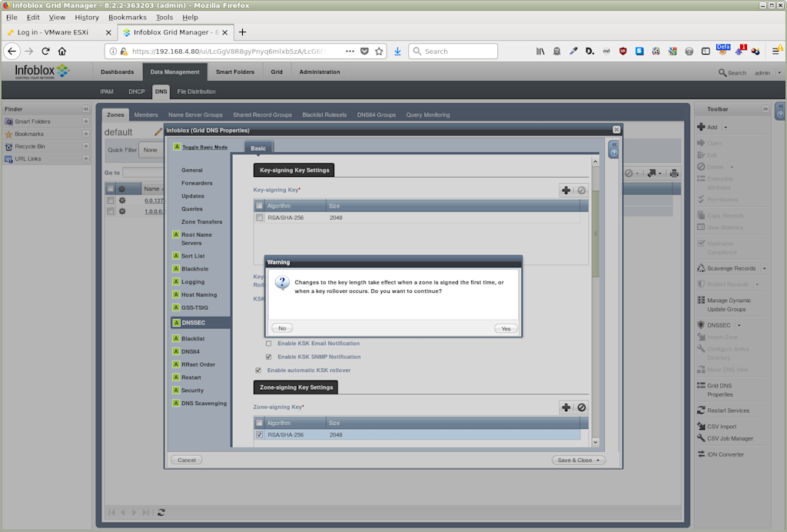The width and height of the screenshot is (787, 532).
Task: Open Firefox hamburger menu
Action: tap(776, 52)
